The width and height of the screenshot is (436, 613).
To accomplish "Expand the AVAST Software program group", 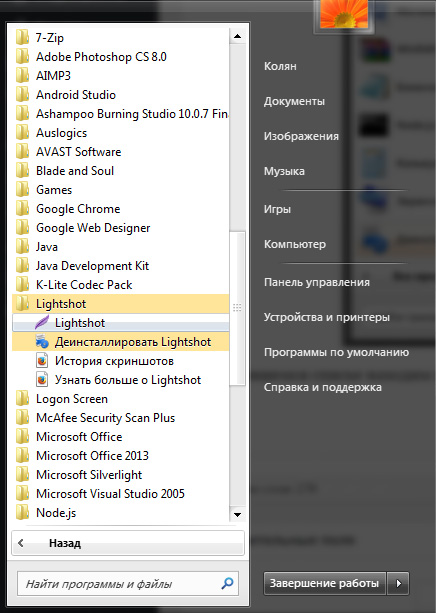I will [x=120, y=152].
